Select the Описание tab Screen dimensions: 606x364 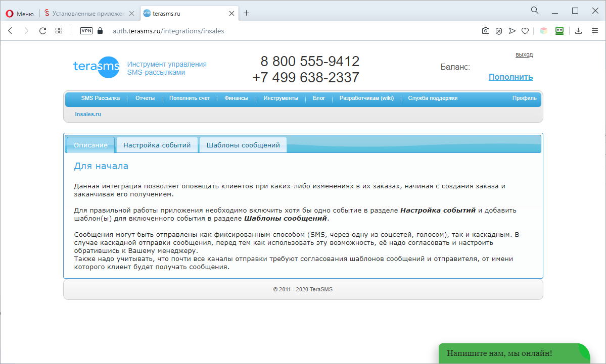point(91,145)
